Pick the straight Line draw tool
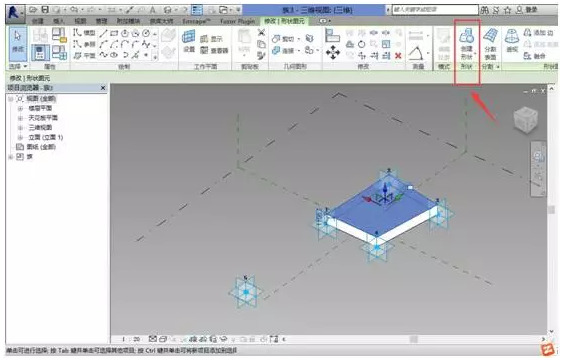Viewport: 565px width, 360px height. (x=103, y=34)
